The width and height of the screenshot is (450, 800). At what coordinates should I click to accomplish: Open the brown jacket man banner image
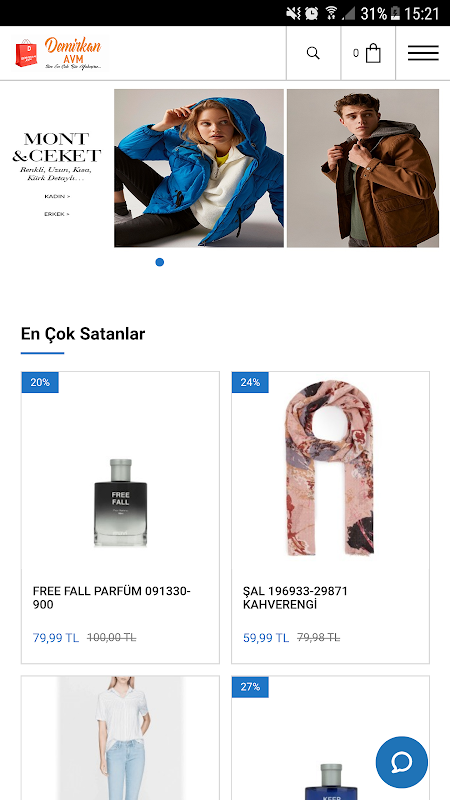point(363,168)
